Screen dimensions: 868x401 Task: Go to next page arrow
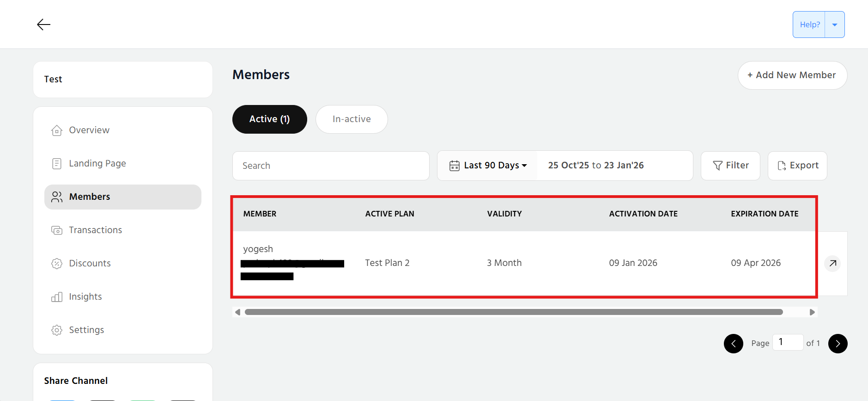click(838, 344)
